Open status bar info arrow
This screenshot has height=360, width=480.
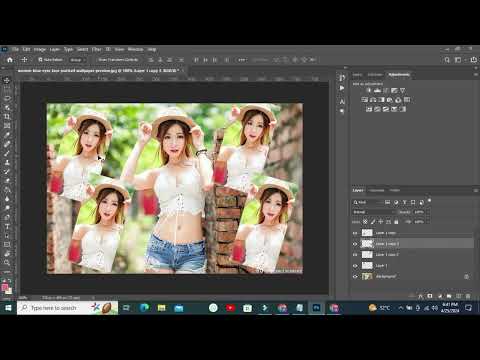[93, 297]
